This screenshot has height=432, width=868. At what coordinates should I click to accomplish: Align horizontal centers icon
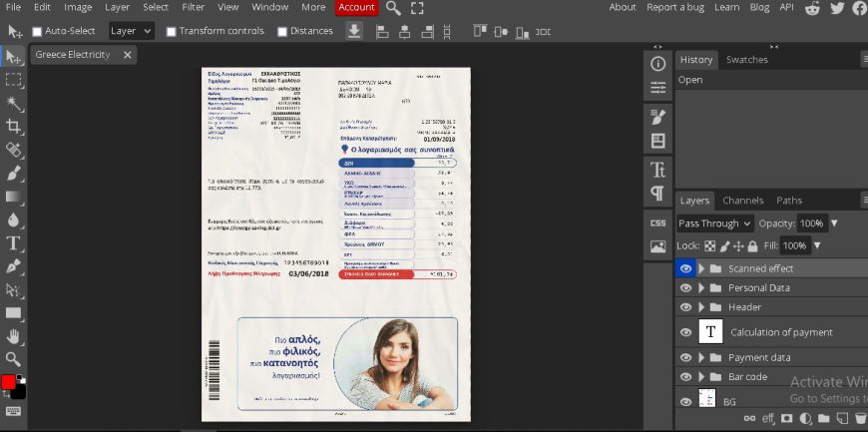pos(405,32)
